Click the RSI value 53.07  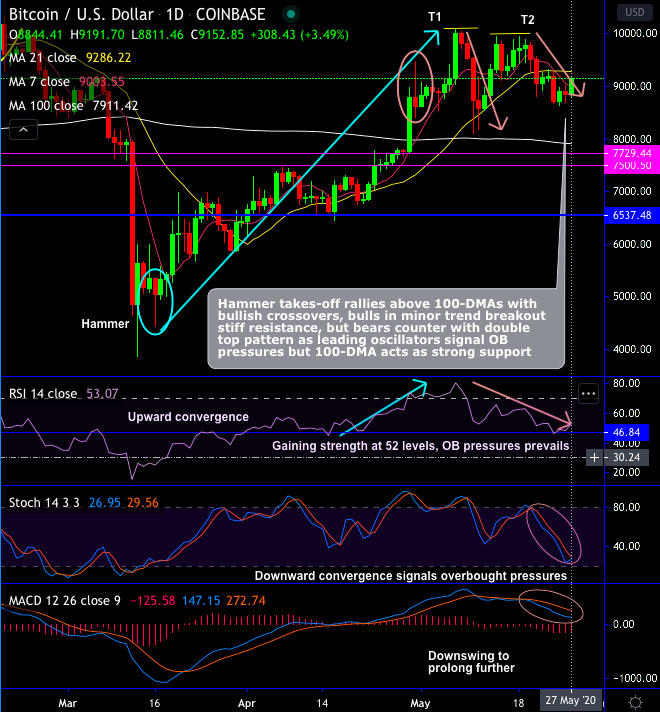pyautogui.click(x=102, y=393)
